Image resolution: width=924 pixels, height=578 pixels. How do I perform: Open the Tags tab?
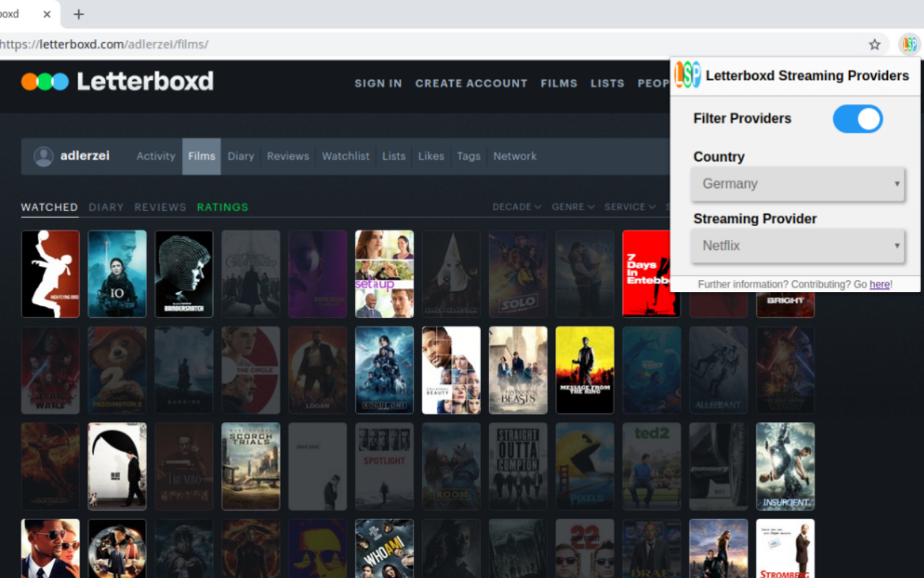(468, 156)
